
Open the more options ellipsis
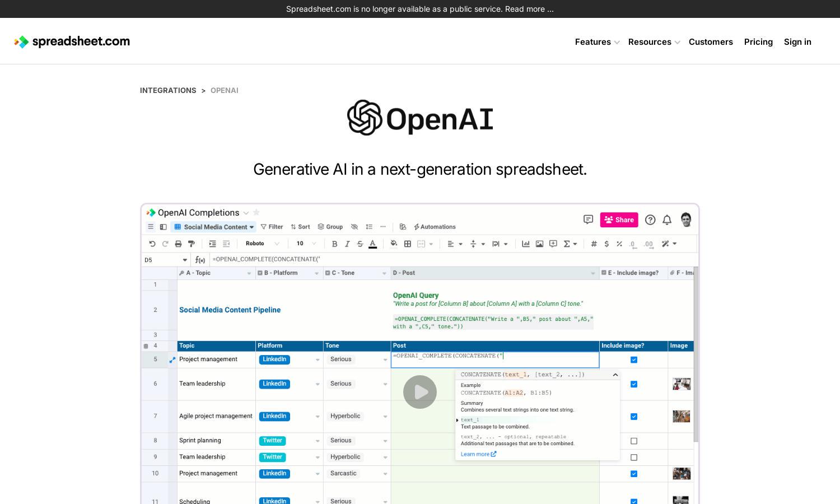(x=383, y=227)
